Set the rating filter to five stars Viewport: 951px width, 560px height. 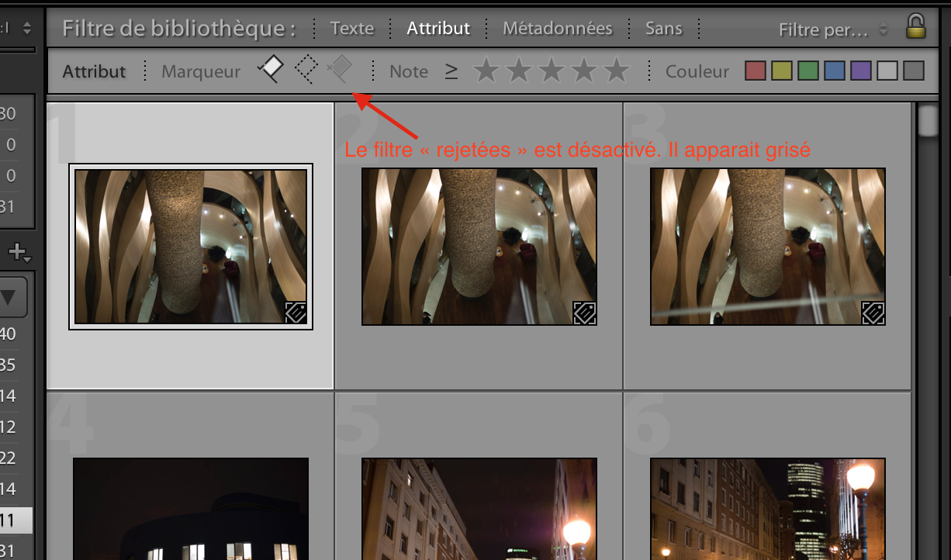point(617,71)
